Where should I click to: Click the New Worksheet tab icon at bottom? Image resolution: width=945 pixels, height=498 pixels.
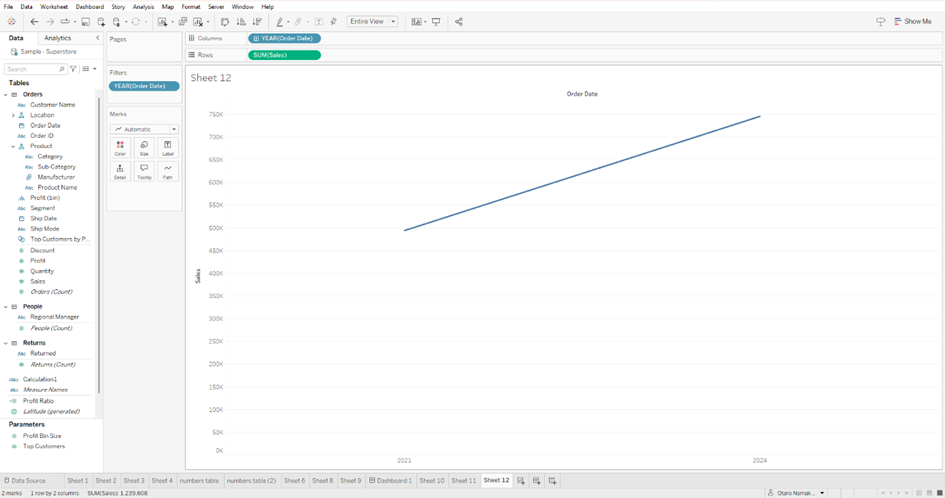(521, 481)
